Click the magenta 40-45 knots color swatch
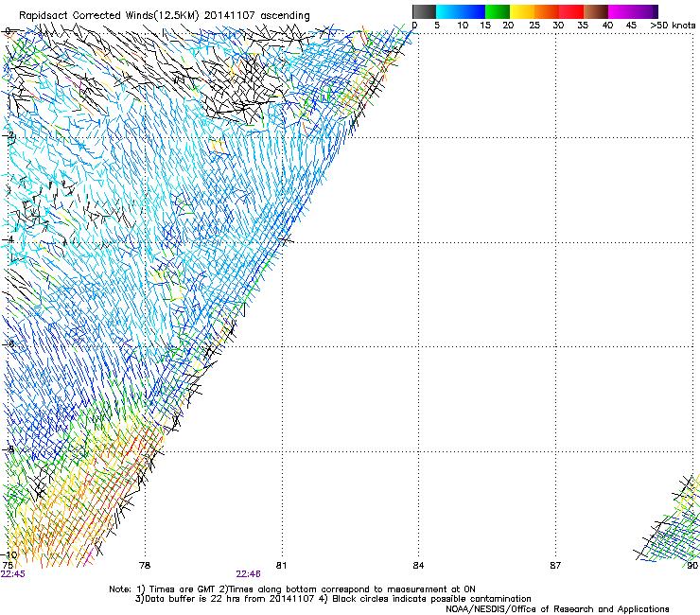The width and height of the screenshot is (700, 615). 621,11
